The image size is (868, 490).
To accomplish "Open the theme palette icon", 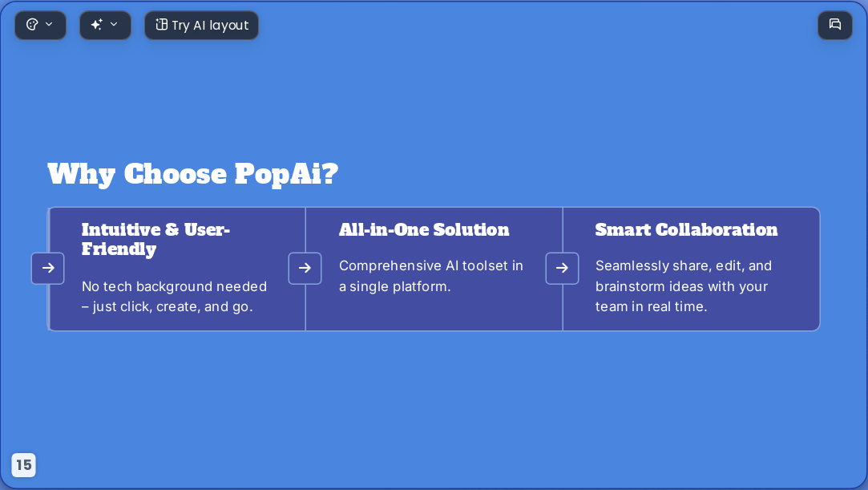I will pyautogui.click(x=32, y=24).
